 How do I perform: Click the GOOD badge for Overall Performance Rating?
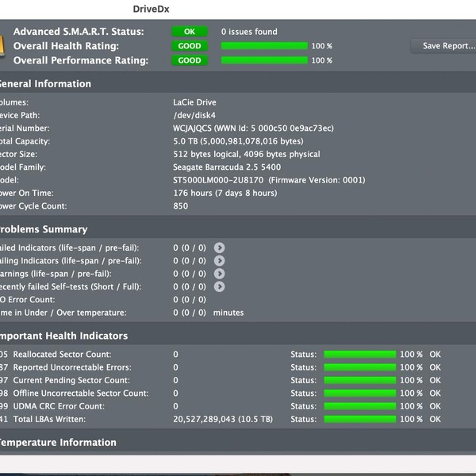click(190, 60)
